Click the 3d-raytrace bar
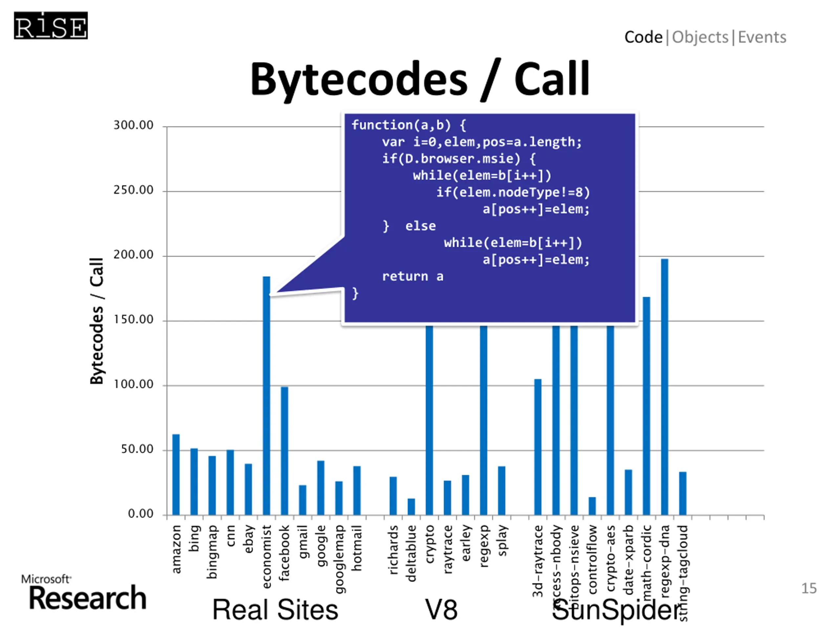This screenshot has height=630, width=840. pyautogui.click(x=538, y=447)
